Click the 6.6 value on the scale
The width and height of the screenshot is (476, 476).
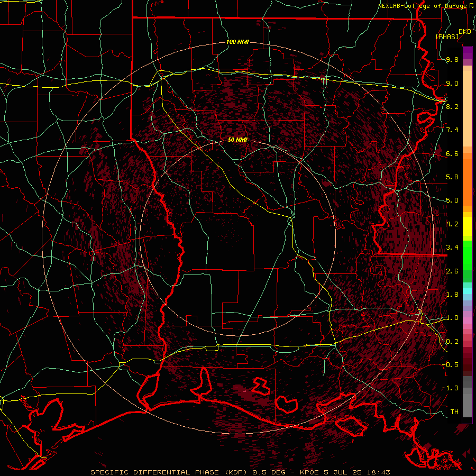click(452, 153)
